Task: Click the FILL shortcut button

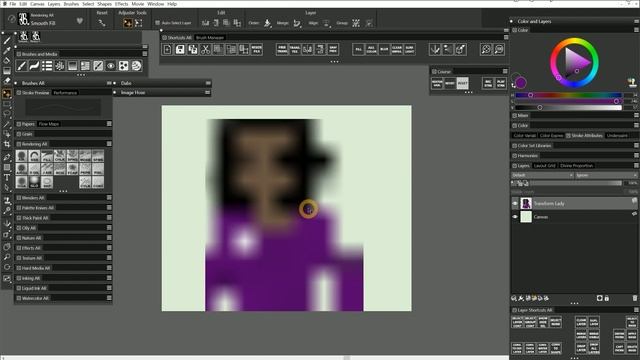Action: [x=358, y=49]
